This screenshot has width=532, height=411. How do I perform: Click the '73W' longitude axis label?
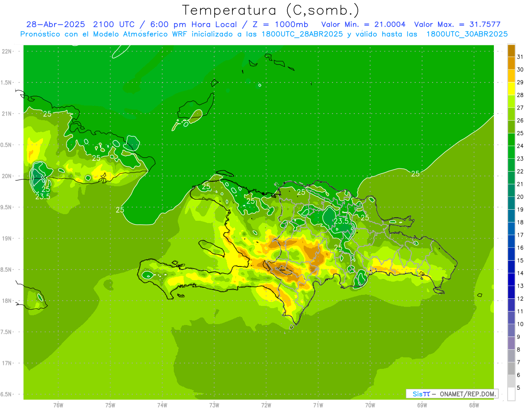pos(214,405)
